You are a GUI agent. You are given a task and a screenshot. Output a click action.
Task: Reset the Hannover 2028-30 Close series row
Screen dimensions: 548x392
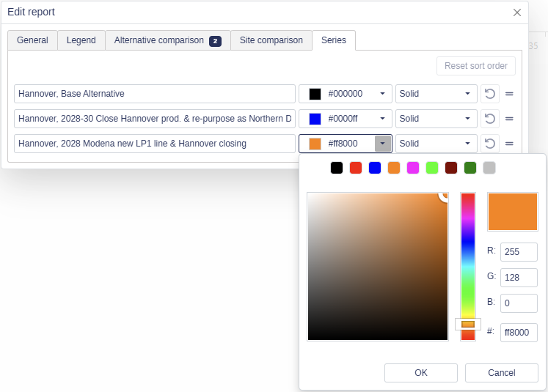tap(489, 119)
